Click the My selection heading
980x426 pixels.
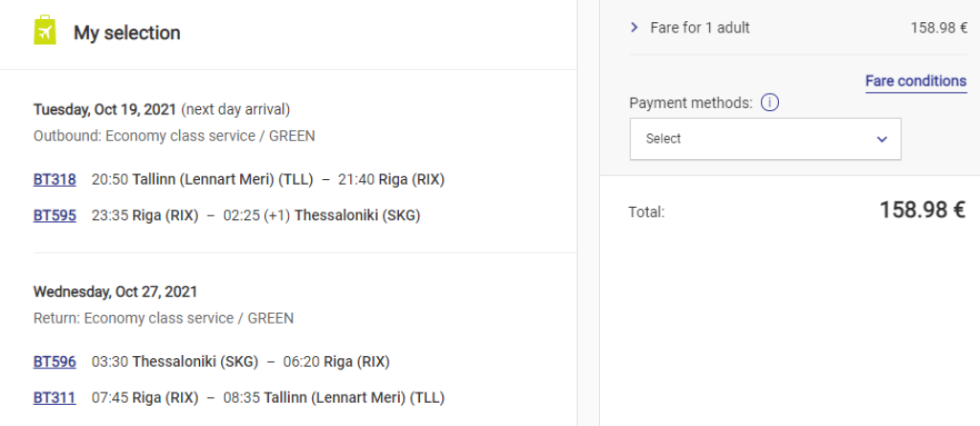pyautogui.click(x=127, y=33)
